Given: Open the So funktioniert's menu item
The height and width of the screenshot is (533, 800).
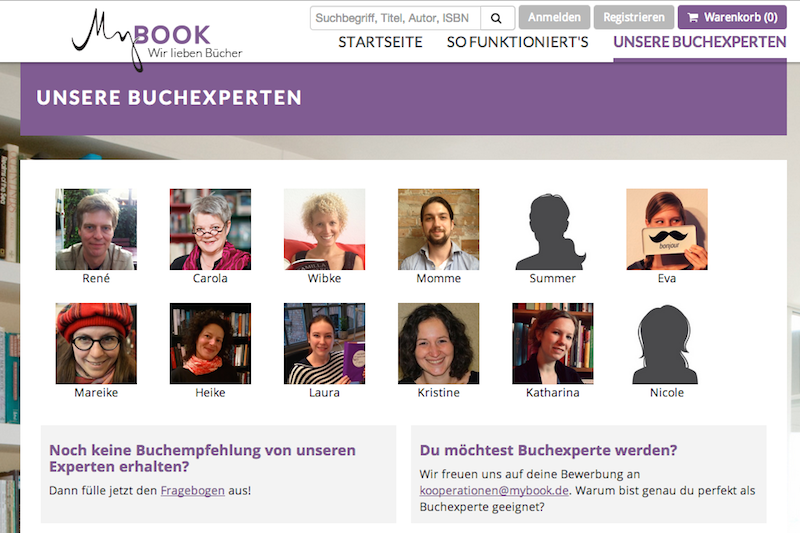Looking at the screenshot, I should (517, 42).
